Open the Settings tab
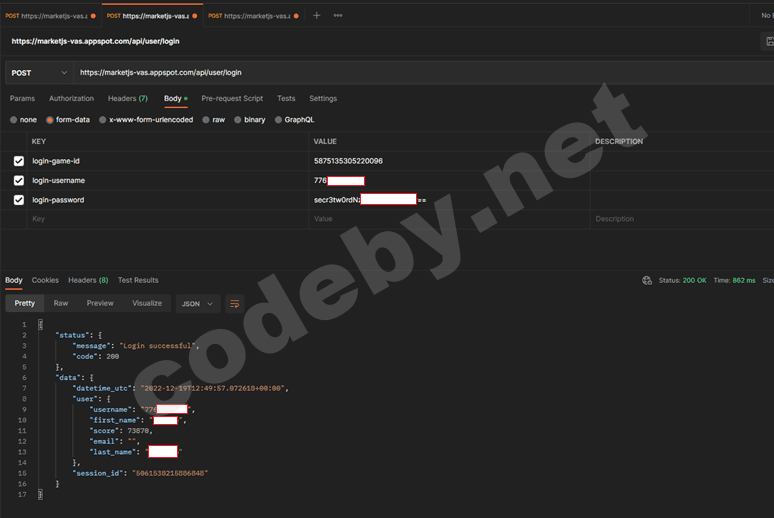Image resolution: width=774 pixels, height=518 pixels. 323,99
